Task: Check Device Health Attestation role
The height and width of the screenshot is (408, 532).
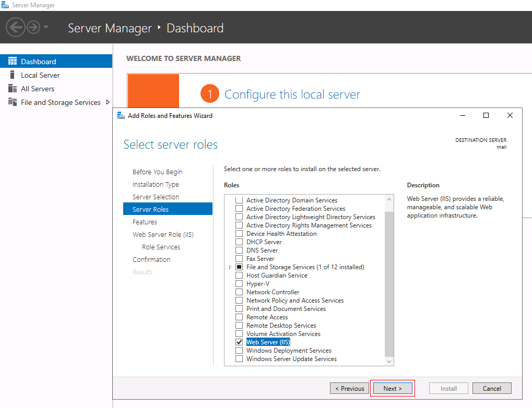Action: tap(239, 233)
